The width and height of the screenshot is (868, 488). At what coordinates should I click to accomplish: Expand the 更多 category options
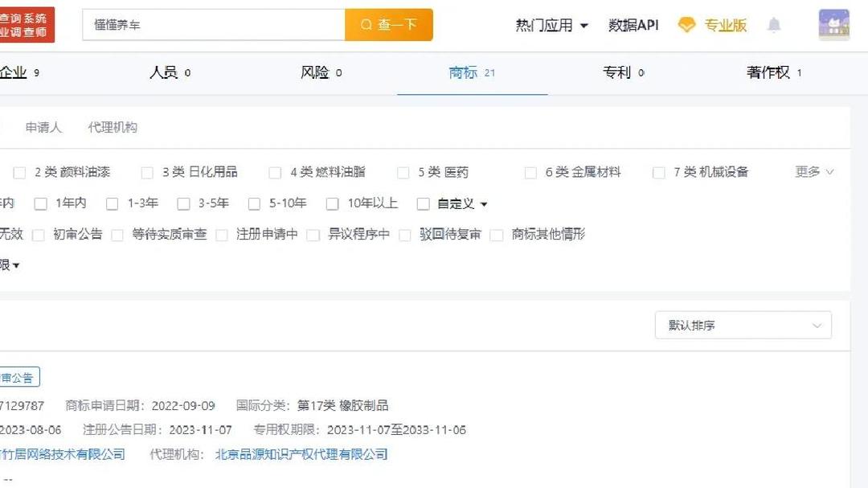(808, 171)
